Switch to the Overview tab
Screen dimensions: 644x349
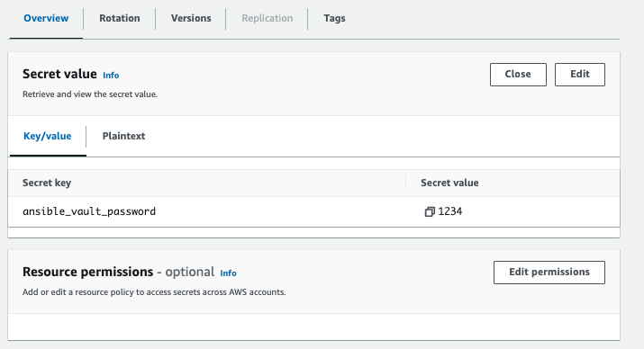[x=46, y=19]
